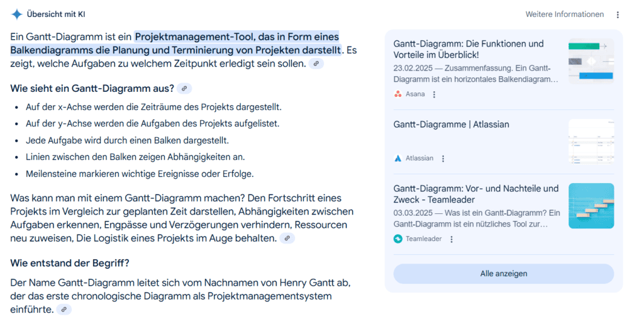Open the three-dot menu beside Weitere Informationen
644x319 pixels.
[x=618, y=14]
